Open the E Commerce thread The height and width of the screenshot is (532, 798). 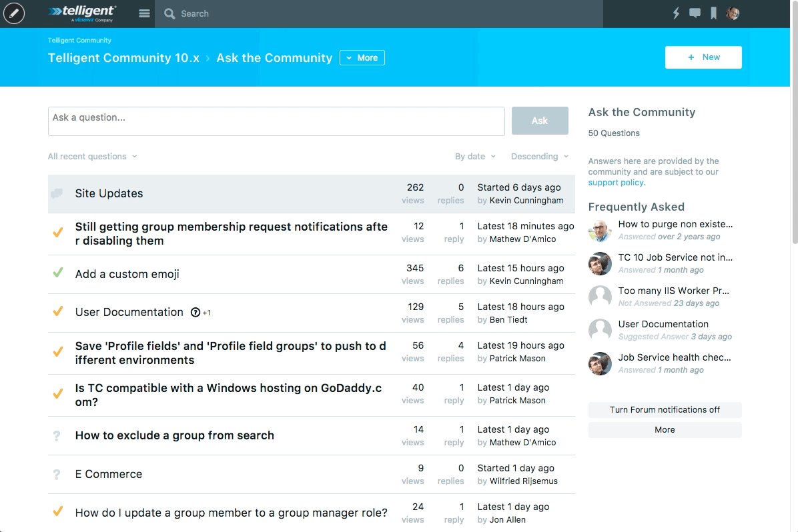(x=108, y=474)
